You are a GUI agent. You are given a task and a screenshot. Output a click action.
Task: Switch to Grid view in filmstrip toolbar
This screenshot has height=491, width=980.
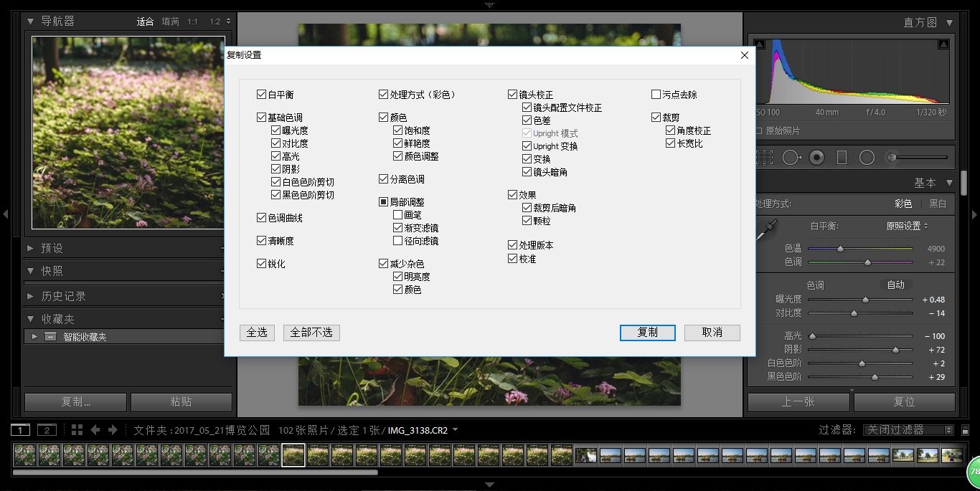[x=77, y=428]
